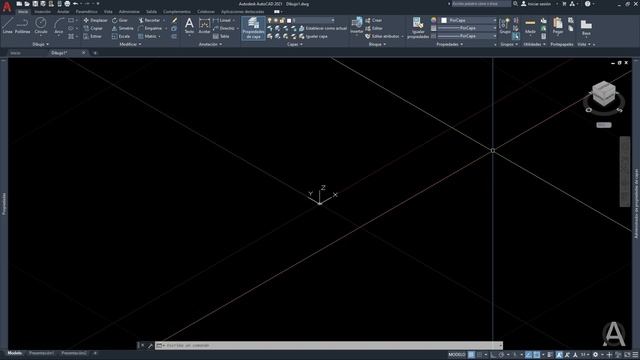Toggle polar tracking in status bar

501,355
